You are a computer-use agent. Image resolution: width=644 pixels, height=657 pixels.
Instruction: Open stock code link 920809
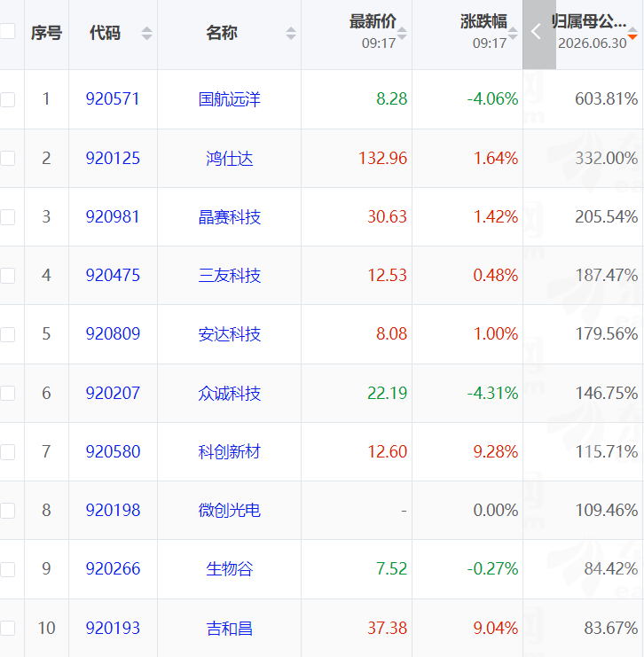(x=113, y=334)
